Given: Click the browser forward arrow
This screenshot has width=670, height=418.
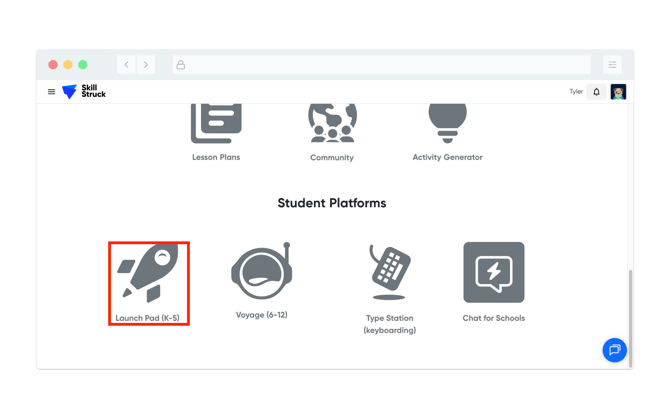Looking at the screenshot, I should (x=146, y=65).
